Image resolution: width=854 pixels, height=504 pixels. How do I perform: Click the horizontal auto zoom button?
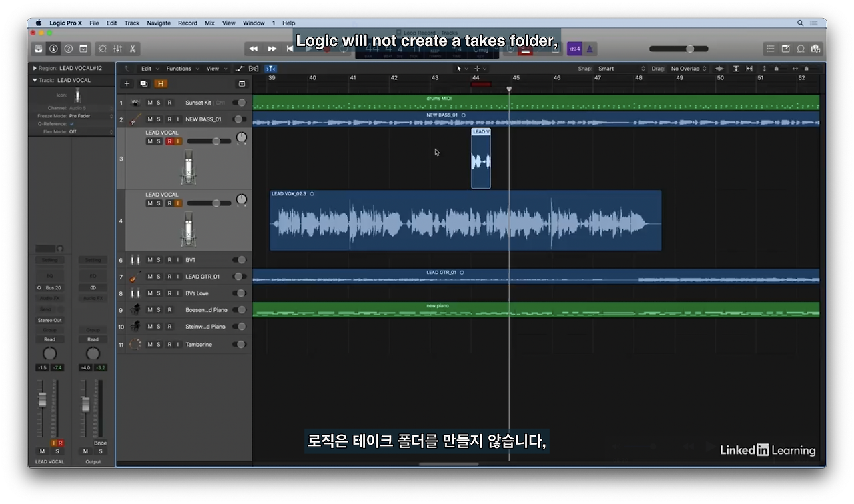(x=749, y=69)
